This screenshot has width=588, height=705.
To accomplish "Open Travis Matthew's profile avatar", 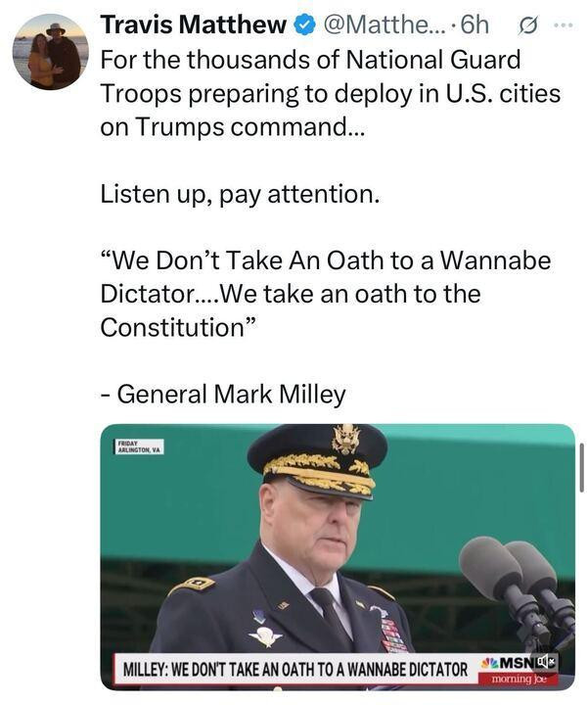I will (50, 51).
